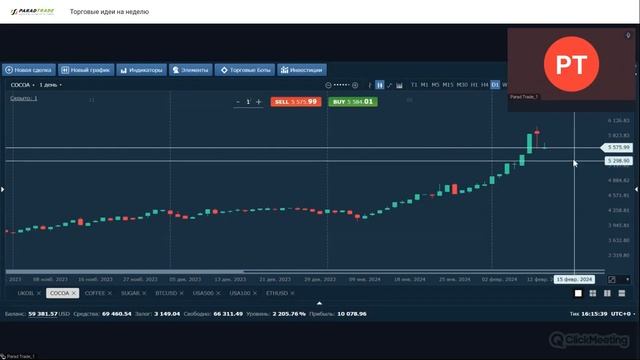Screen dimensions: 640x360
Task: Select the H4 timeframe
Action: (484, 84)
